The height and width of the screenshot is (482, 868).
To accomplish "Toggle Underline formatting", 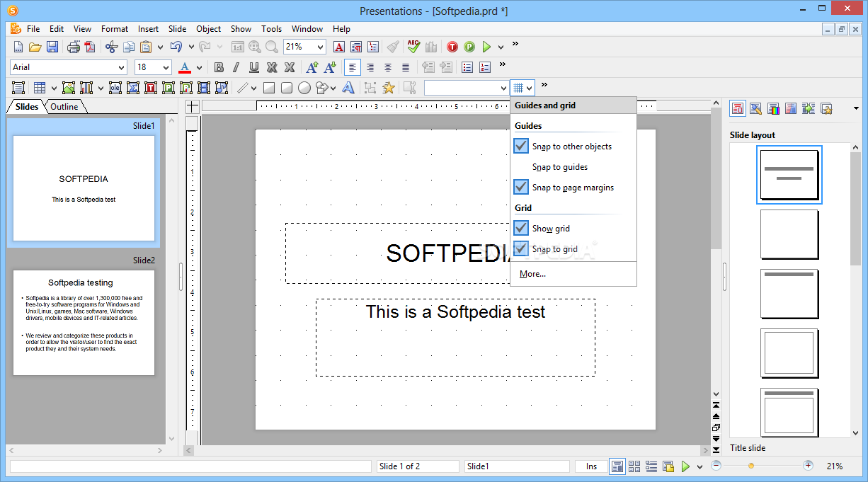I will [x=254, y=67].
